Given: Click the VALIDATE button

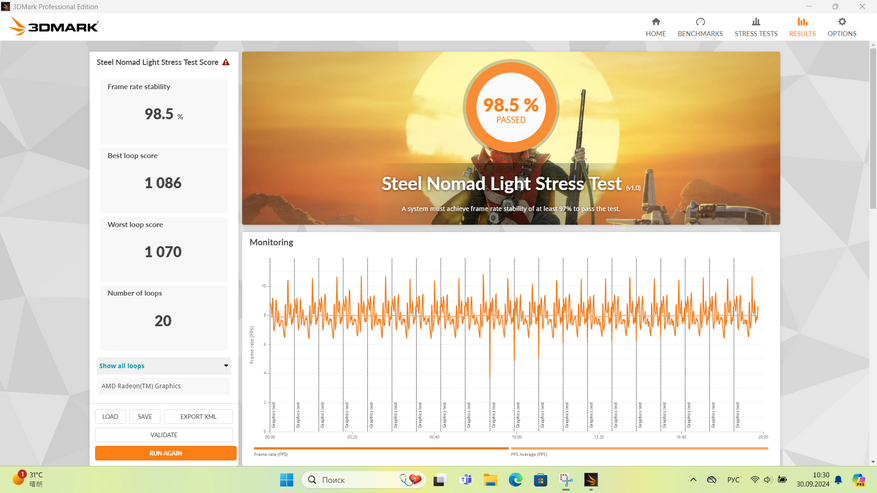Looking at the screenshot, I should tap(164, 435).
